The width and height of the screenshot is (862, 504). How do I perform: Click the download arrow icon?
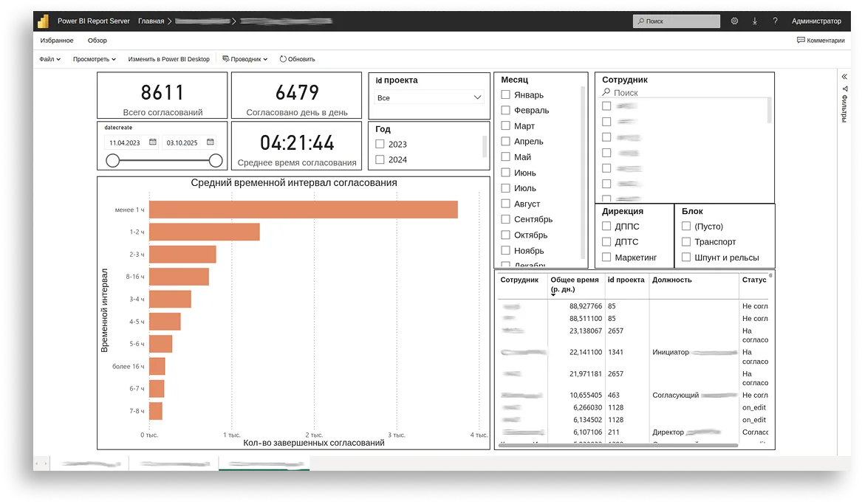point(754,21)
